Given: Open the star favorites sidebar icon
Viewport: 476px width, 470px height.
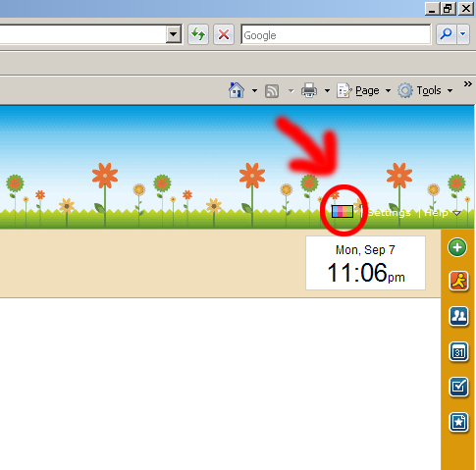Looking at the screenshot, I should (x=459, y=422).
